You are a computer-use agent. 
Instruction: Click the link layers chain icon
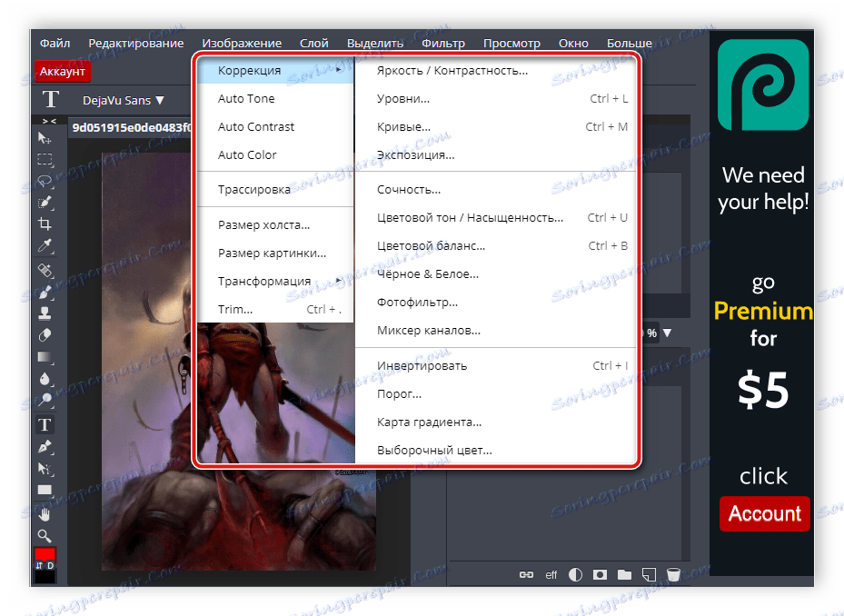[x=526, y=574]
